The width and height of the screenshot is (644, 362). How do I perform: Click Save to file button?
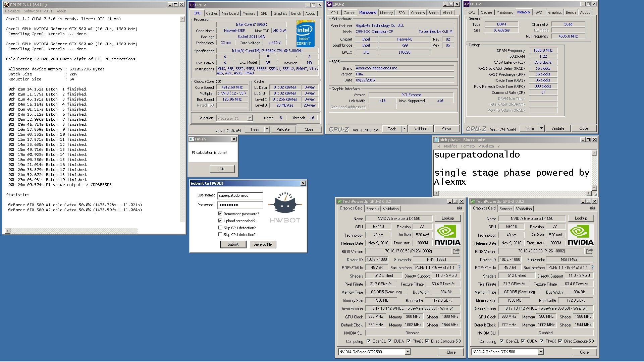[x=263, y=244]
